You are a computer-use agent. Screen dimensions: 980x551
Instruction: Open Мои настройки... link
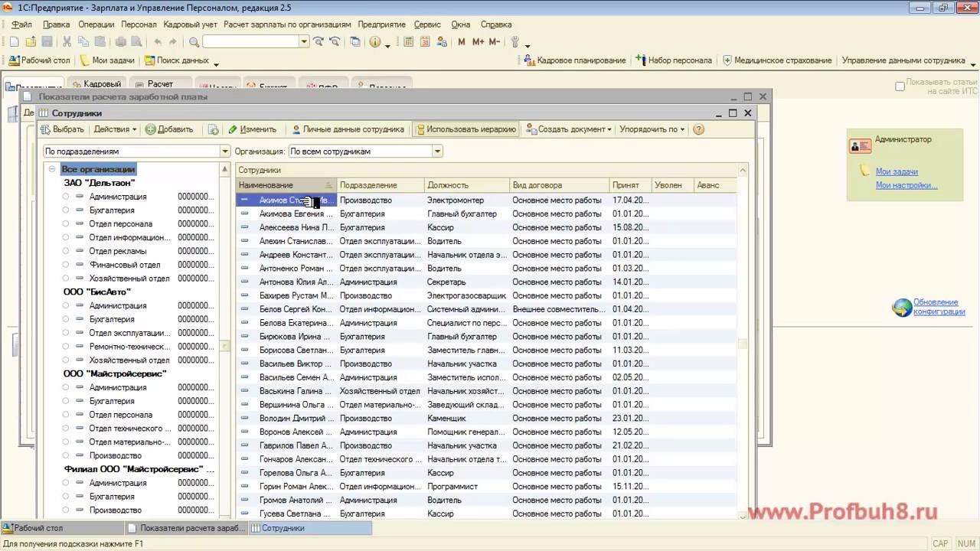(x=906, y=185)
